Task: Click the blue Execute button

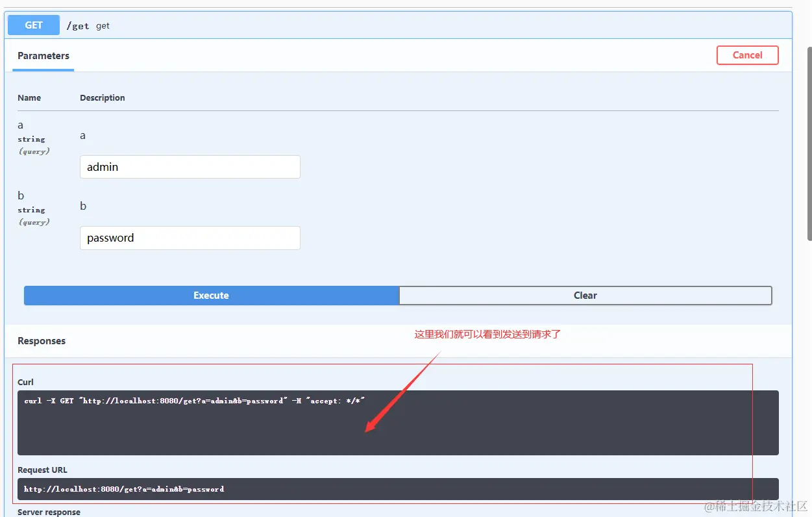Action: (x=212, y=296)
